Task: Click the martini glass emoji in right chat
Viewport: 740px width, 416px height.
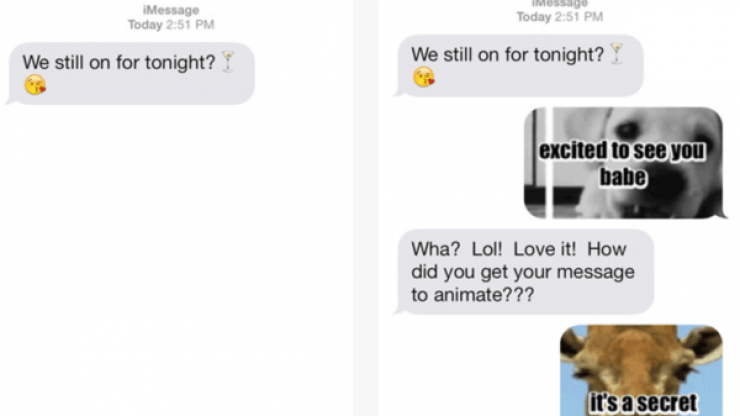Action: (x=616, y=54)
